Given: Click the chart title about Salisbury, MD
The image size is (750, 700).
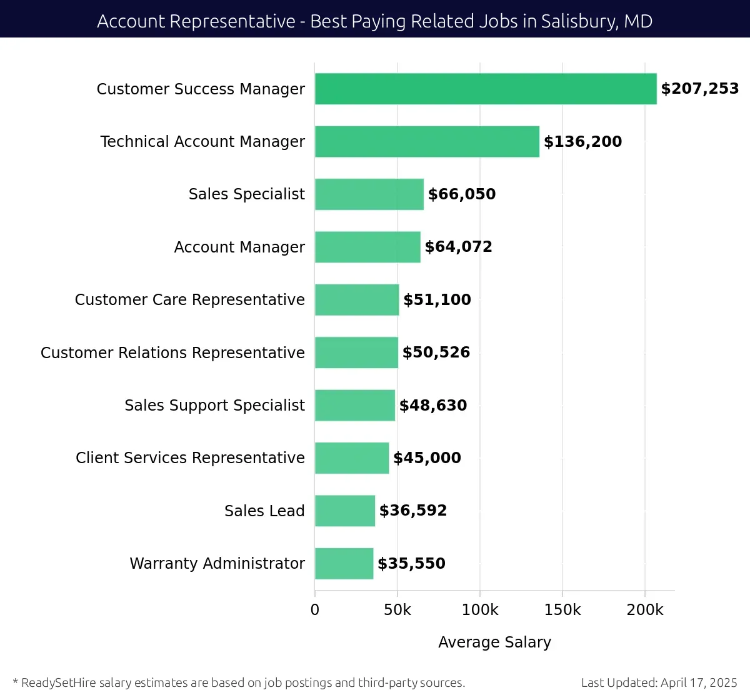Looking at the screenshot, I should coord(375,21).
